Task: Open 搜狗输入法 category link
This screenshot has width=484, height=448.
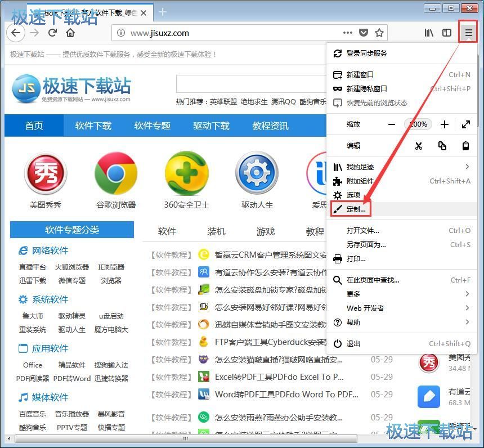Action: 111,365
